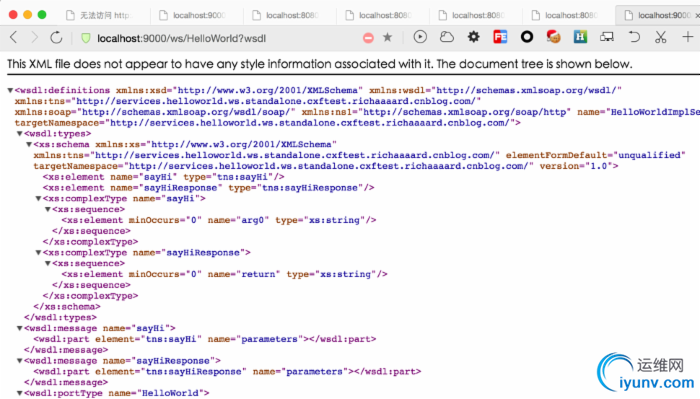Screen dimensions: 700x399
Task: Collapse the wsdl:message sayHi node
Action: (x=19, y=328)
